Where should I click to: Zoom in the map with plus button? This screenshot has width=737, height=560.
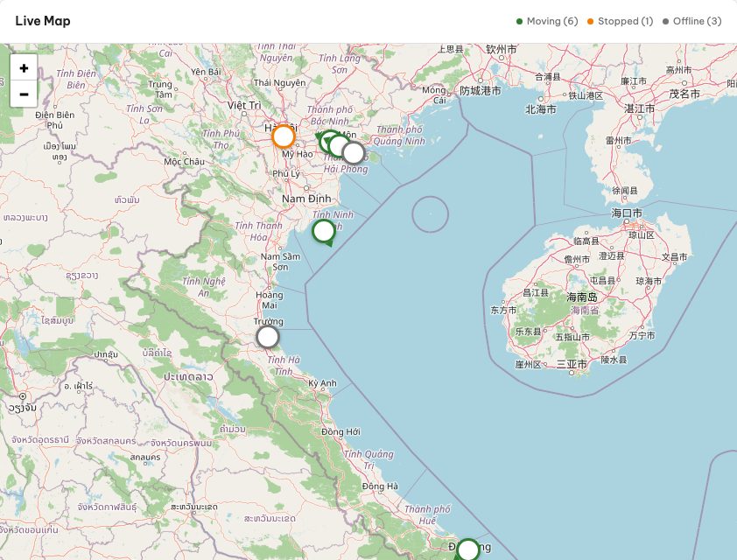tap(24, 67)
